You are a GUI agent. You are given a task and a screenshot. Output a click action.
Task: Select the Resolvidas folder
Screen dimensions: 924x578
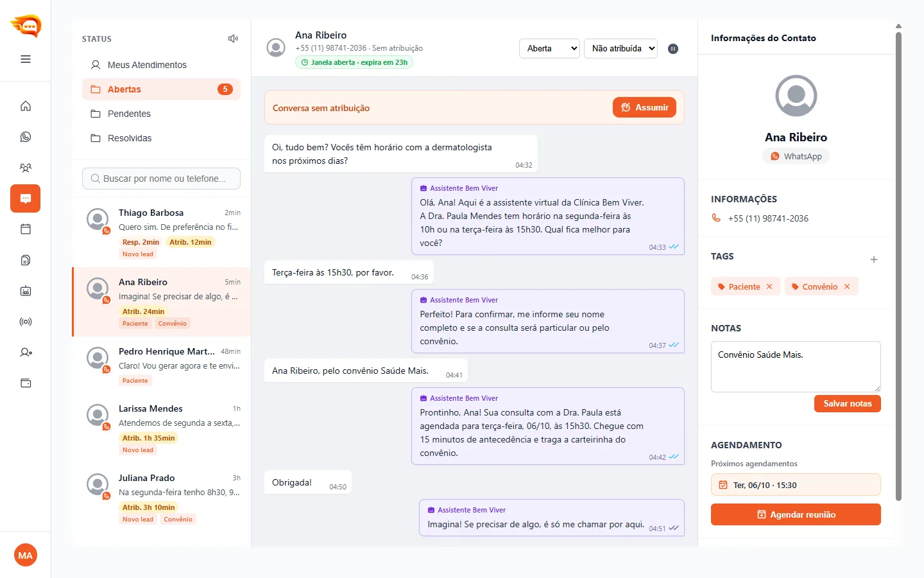coord(161,138)
